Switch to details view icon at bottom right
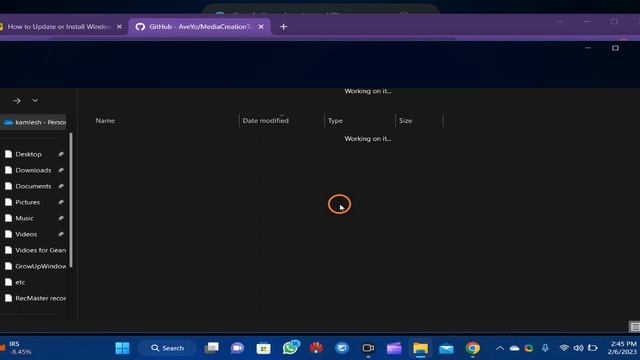 coord(635,327)
